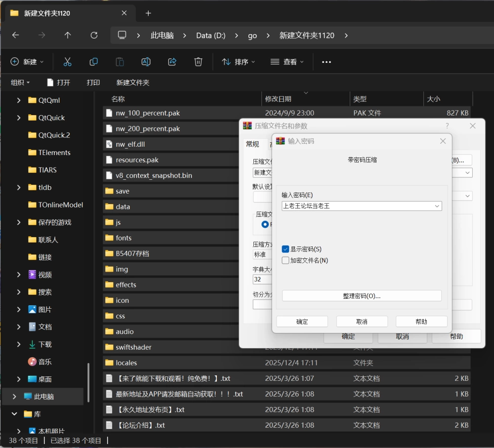Click 新建文件夹 in command bar
494x448 pixels.
(x=132, y=82)
